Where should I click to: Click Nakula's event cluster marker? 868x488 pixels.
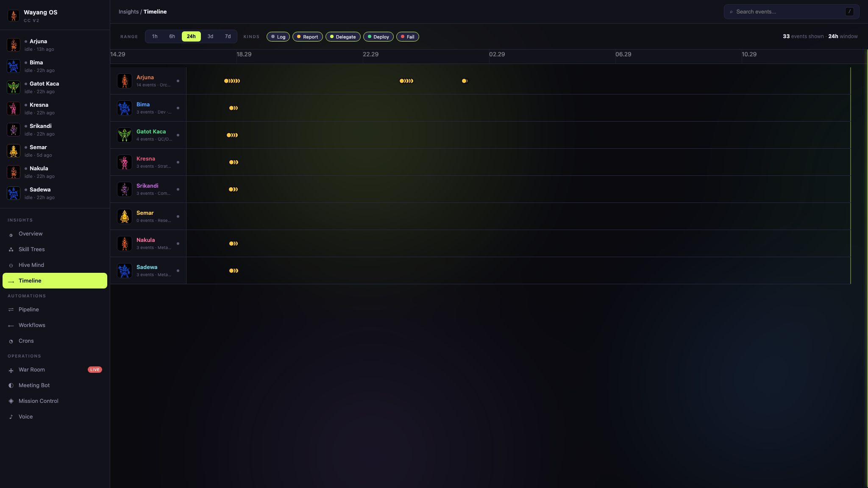[234, 244]
